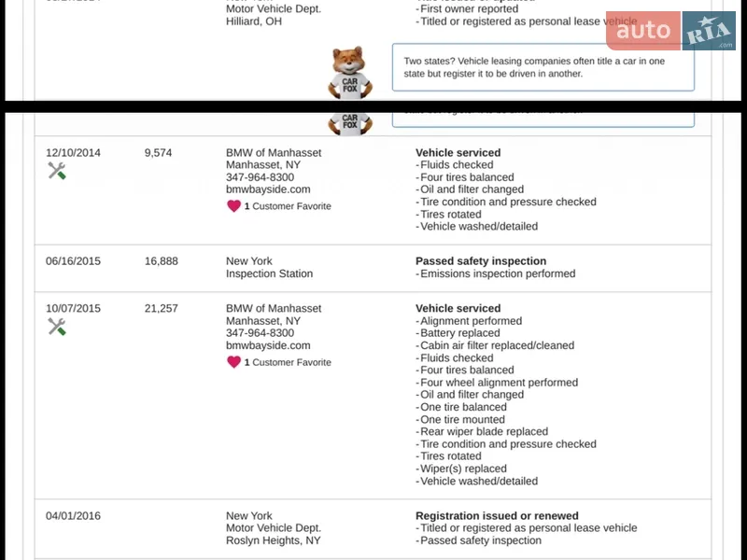Image resolution: width=747 pixels, height=560 pixels.
Task: Click BMW of Manhasset in the 10/07/2015 record
Action: (x=274, y=309)
